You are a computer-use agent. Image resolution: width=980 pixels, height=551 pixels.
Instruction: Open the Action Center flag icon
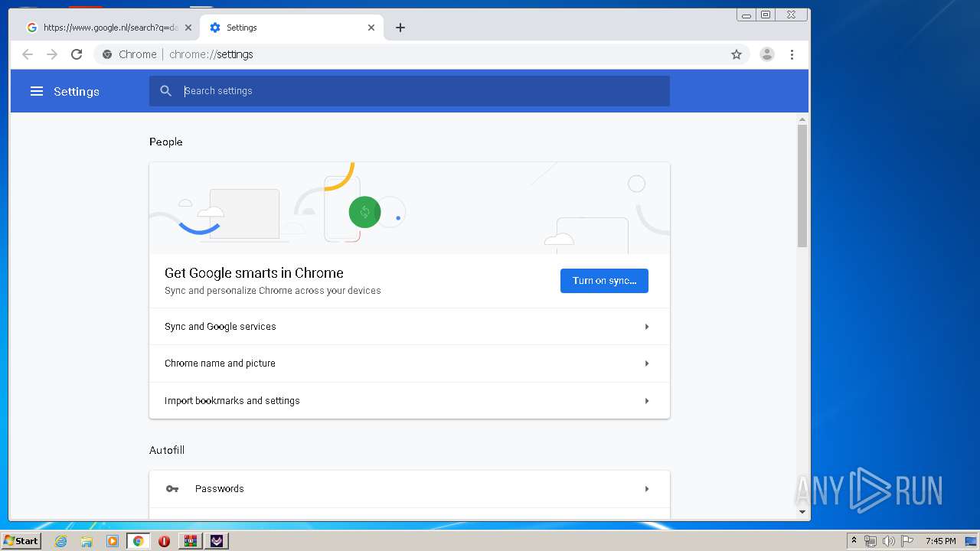click(906, 541)
